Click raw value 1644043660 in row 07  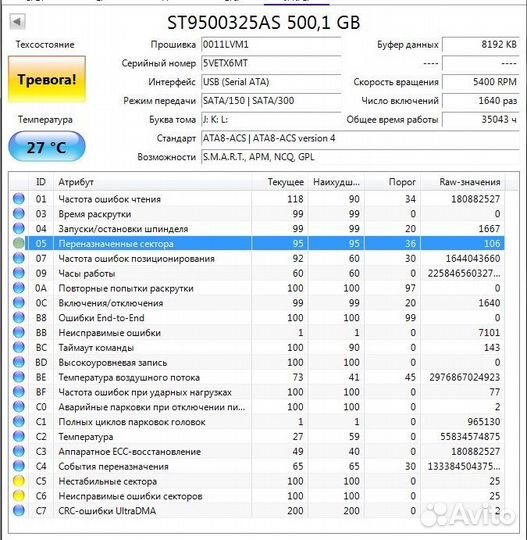pos(473,258)
